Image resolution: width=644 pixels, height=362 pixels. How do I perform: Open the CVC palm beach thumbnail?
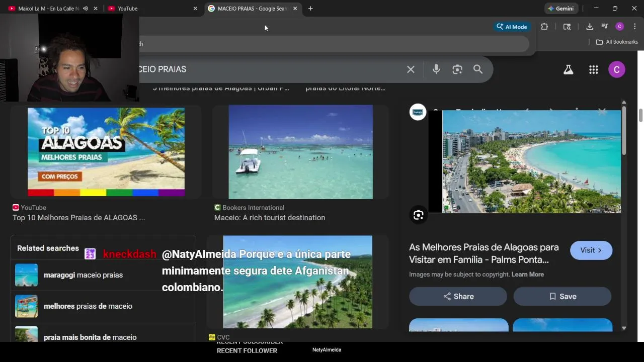[298, 282]
